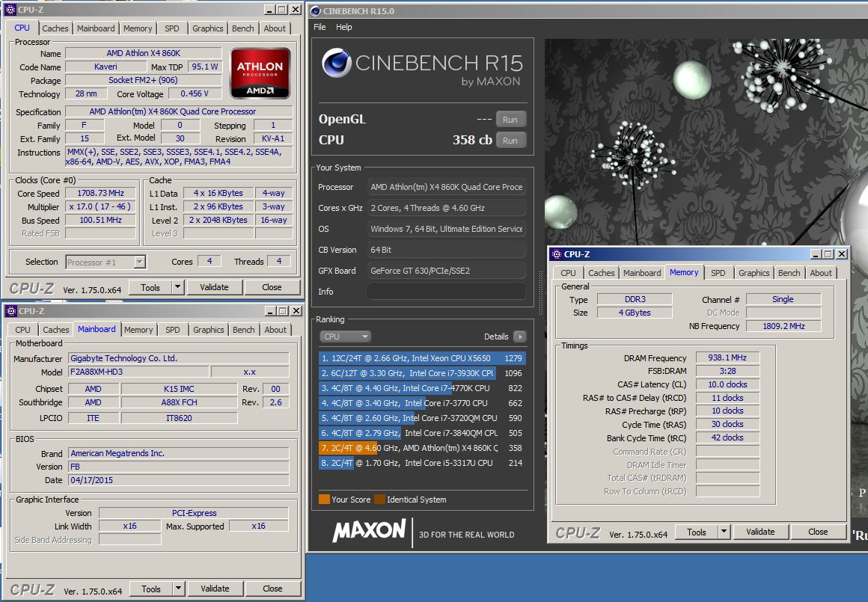
Task: Click the Max TDP value "95.1 W"
Action: point(205,67)
